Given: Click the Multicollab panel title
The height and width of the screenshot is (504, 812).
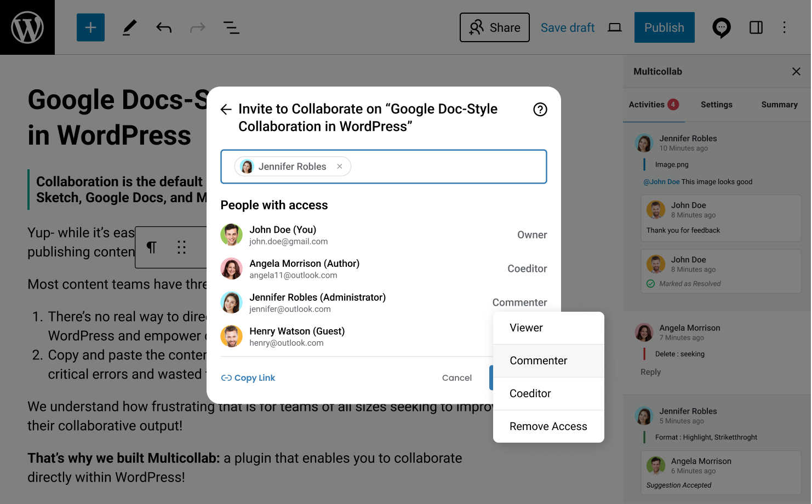Looking at the screenshot, I should (x=657, y=71).
